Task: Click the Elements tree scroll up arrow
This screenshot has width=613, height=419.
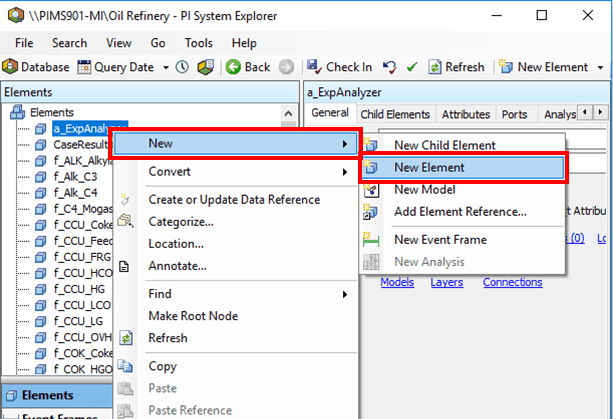Action: (x=289, y=114)
